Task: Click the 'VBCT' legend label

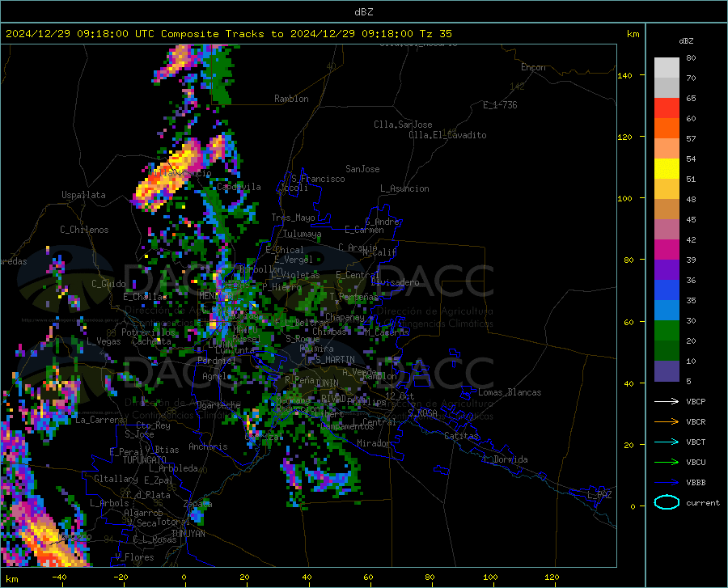Action: (x=696, y=442)
